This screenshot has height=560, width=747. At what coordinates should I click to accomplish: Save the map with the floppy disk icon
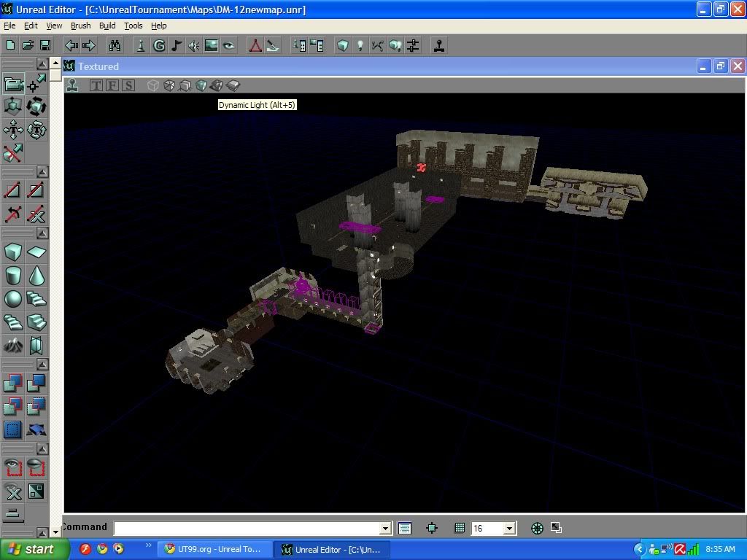click(x=45, y=46)
